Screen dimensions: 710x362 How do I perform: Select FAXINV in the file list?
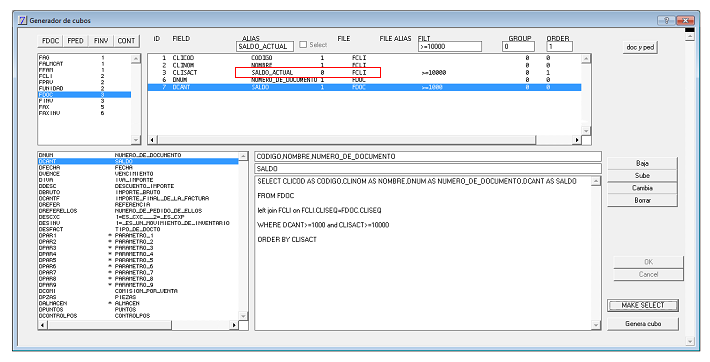click(84, 113)
